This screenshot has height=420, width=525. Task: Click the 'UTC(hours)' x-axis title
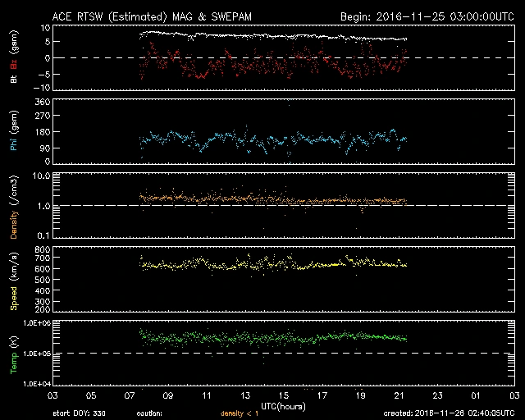pos(283,407)
